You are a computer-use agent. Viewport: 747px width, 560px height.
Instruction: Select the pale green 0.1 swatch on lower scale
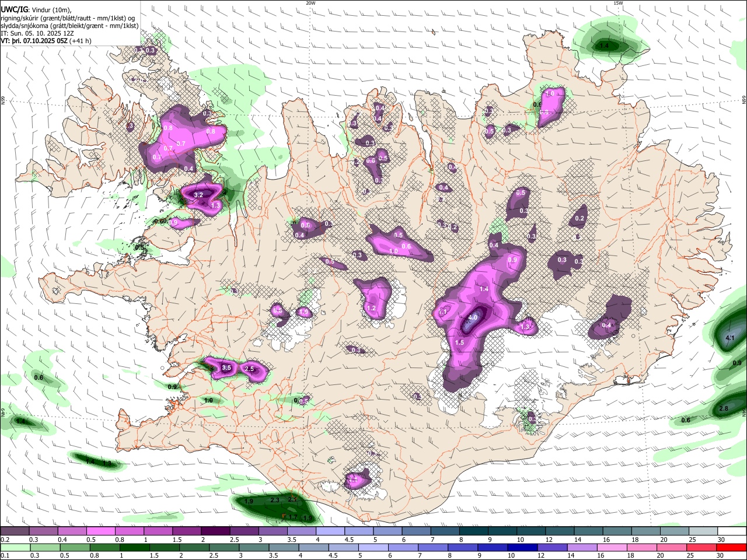[x=15, y=547]
